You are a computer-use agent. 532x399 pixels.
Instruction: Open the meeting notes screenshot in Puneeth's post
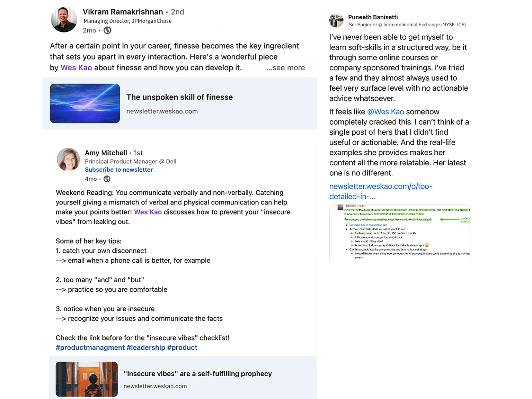tap(400, 232)
